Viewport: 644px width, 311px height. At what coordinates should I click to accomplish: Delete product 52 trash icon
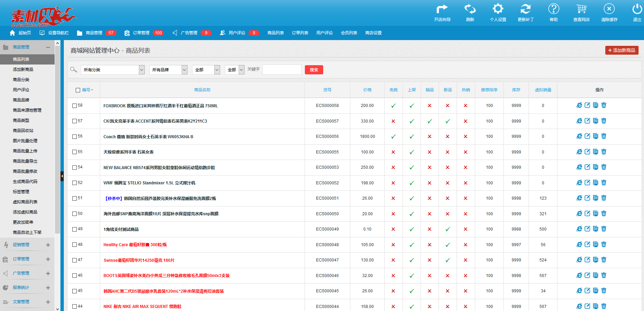click(x=604, y=183)
